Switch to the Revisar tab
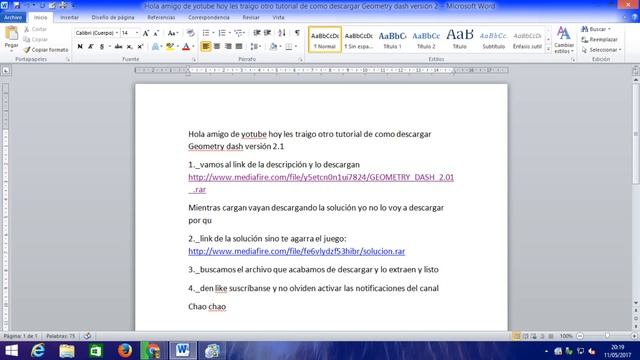 point(251,18)
